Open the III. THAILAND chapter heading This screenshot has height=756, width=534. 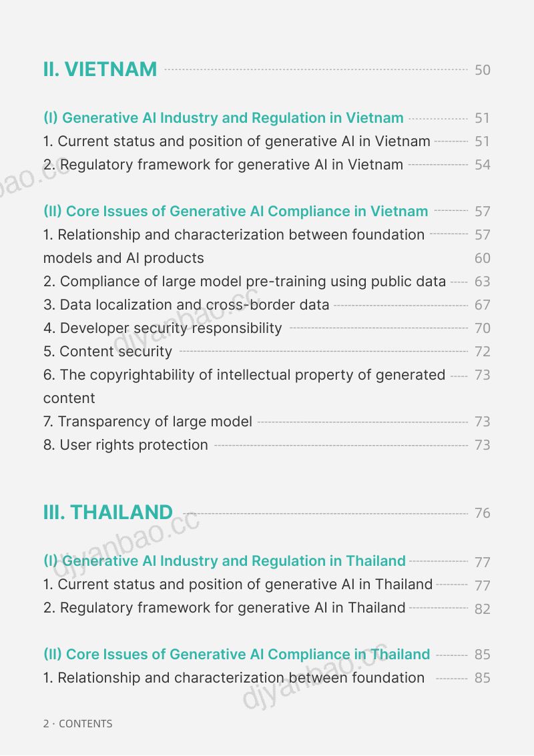[108, 512]
